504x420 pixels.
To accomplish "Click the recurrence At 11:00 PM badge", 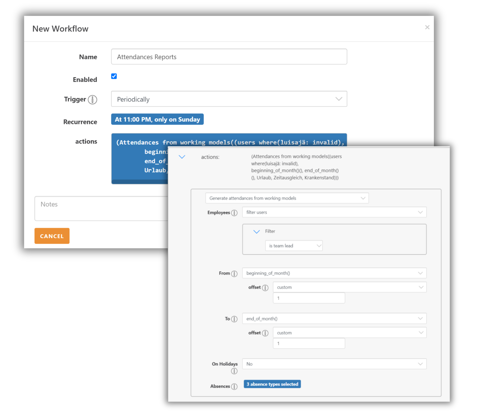I will pyautogui.click(x=157, y=119).
